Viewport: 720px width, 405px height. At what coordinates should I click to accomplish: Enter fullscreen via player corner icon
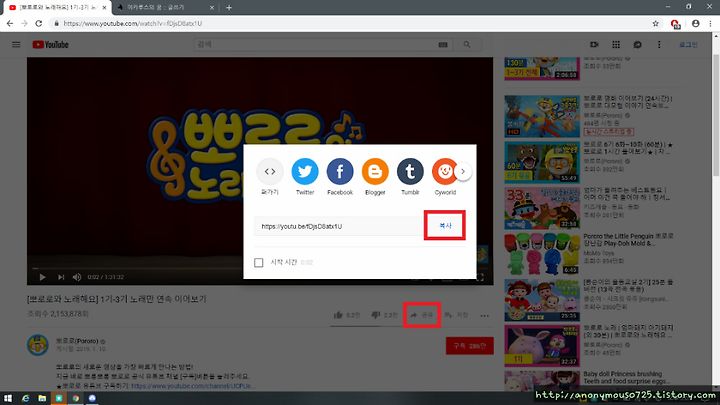point(480,277)
